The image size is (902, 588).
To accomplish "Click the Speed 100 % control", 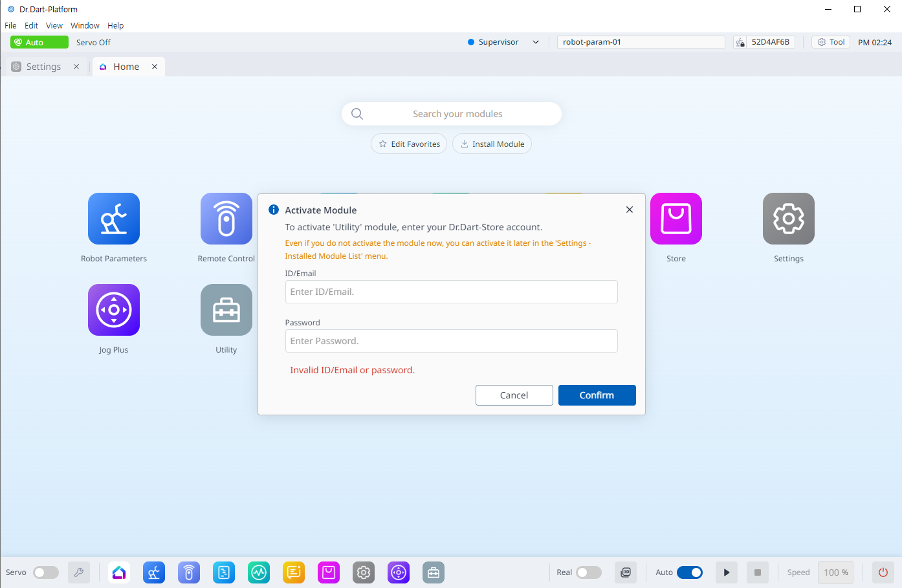I will [835, 572].
